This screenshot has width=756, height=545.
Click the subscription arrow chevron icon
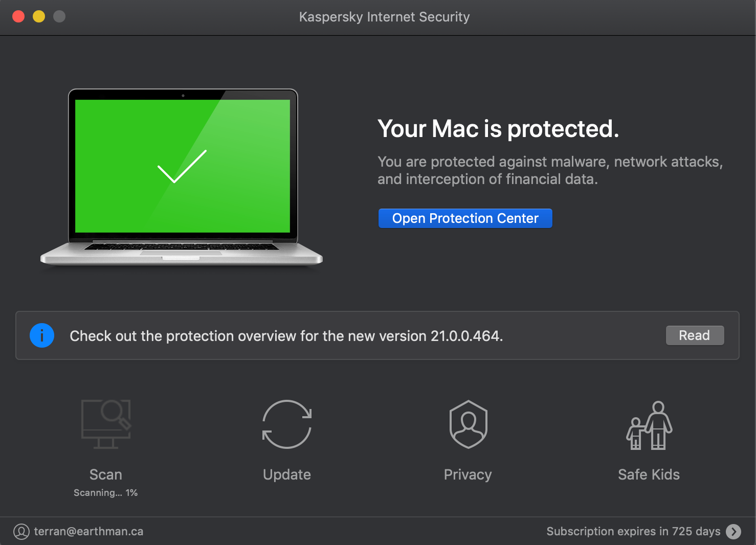733,532
